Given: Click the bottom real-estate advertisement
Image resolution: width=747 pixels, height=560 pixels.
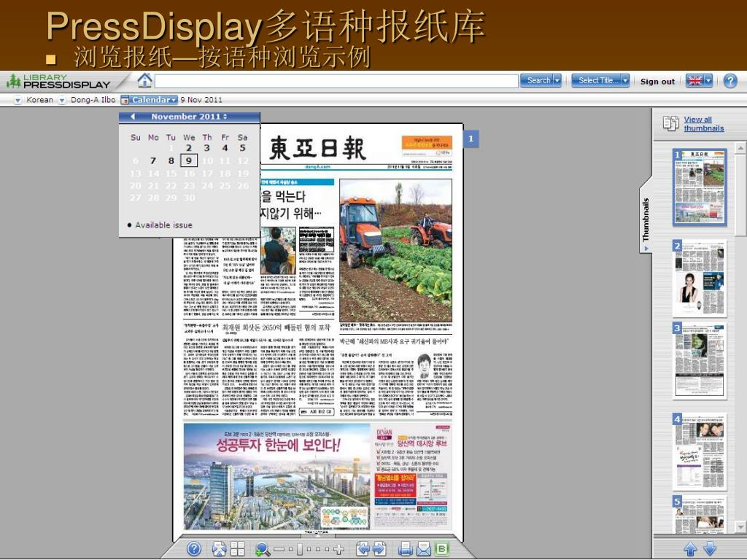Looking at the screenshot, I should [x=318, y=476].
